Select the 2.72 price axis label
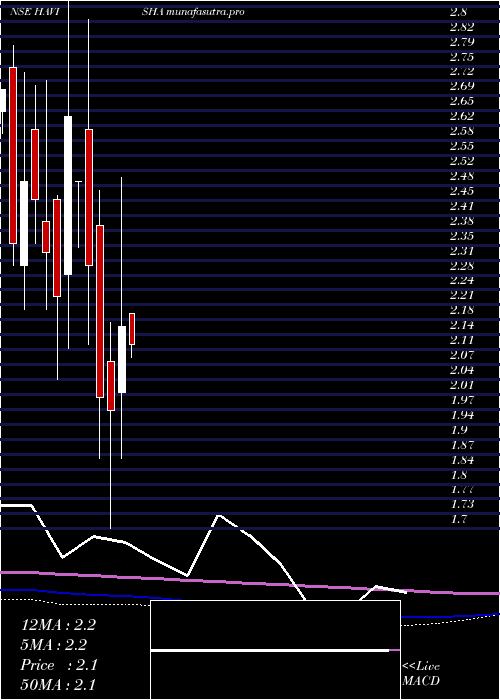Viewport: 500px width, 700px height. pos(462,71)
